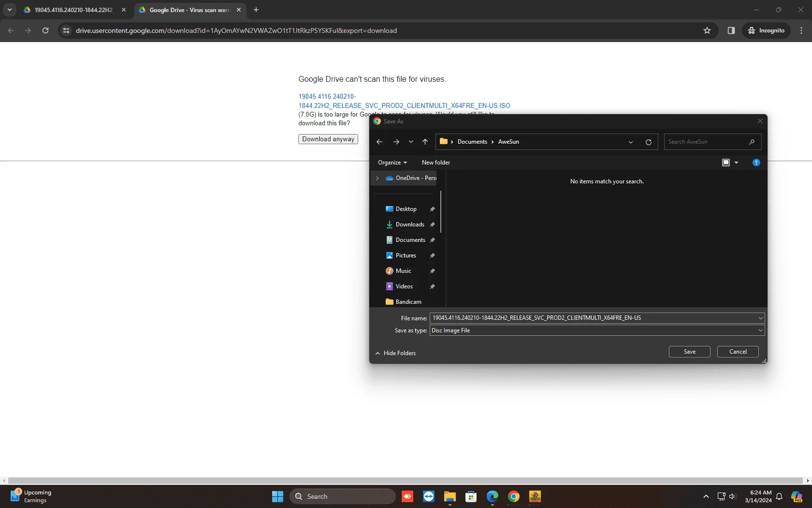Reload the Chrome page
This screenshot has height=508, width=812.
pos(45,30)
